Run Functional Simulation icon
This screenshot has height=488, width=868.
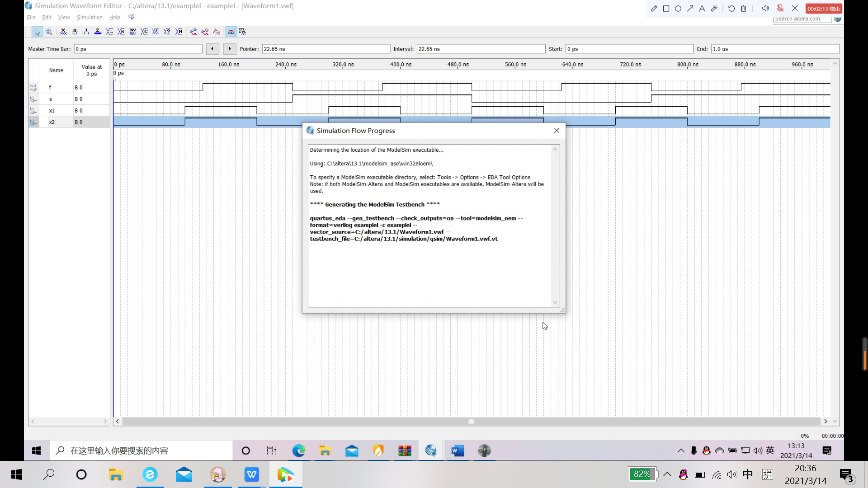[193, 32]
